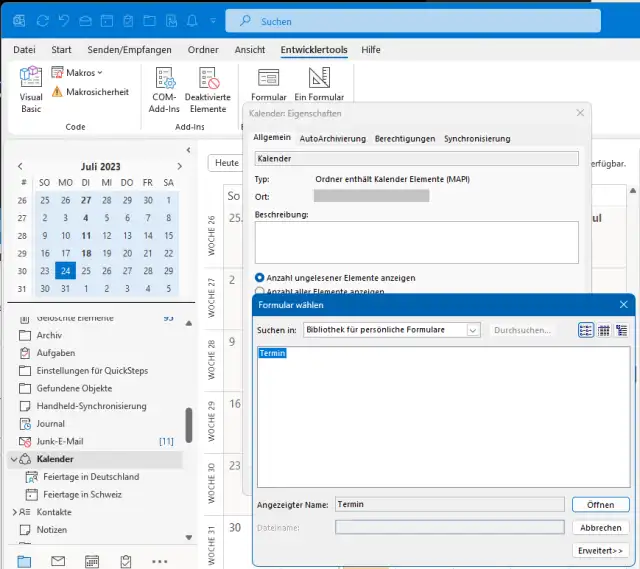The image size is (640, 569).
Task: Switch to Berechtigungen tab in properties
Action: (405, 138)
